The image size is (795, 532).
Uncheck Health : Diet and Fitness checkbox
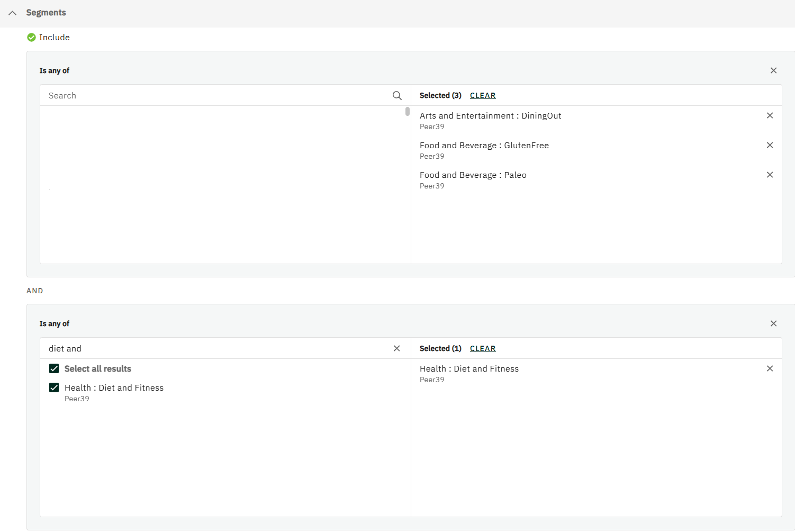click(54, 387)
